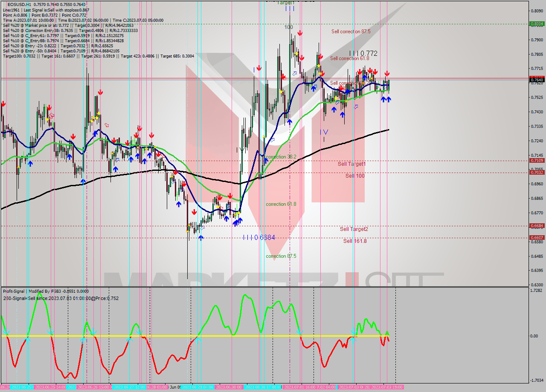The width and height of the screenshot is (546, 392).
Task: Click the 0.8090 price axis value
Action: point(537,11)
